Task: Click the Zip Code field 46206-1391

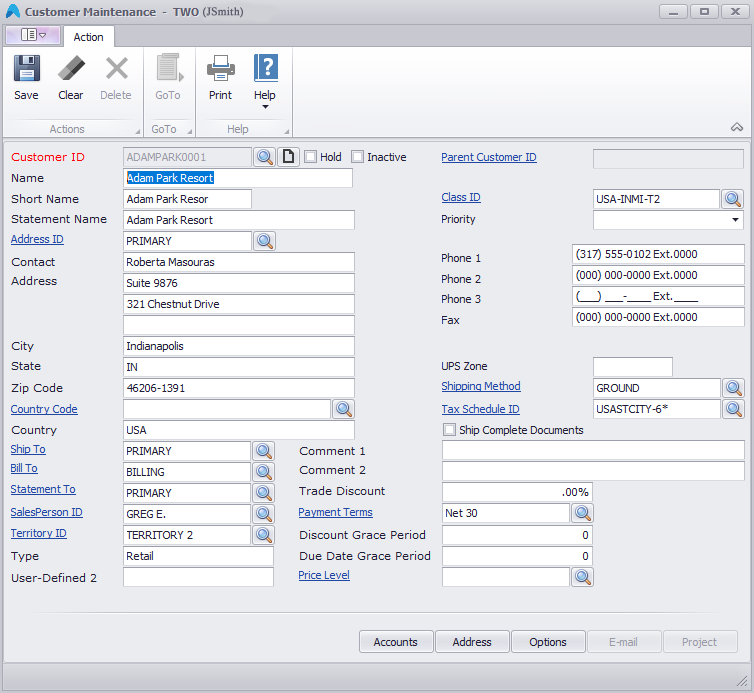Action: 239,388
